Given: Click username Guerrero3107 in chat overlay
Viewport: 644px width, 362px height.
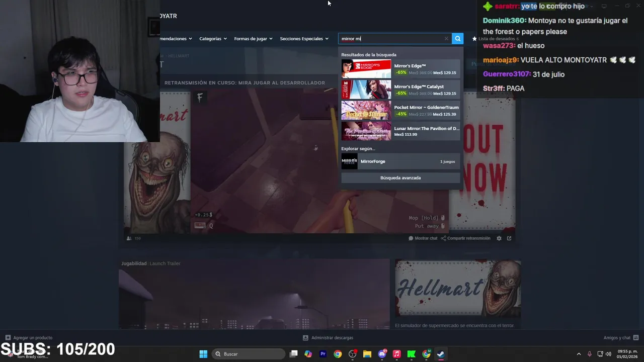Looking at the screenshot, I should (x=507, y=74).
